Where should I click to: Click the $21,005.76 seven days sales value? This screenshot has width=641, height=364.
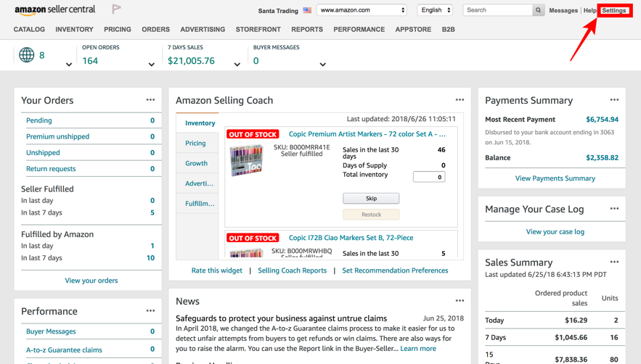click(191, 61)
